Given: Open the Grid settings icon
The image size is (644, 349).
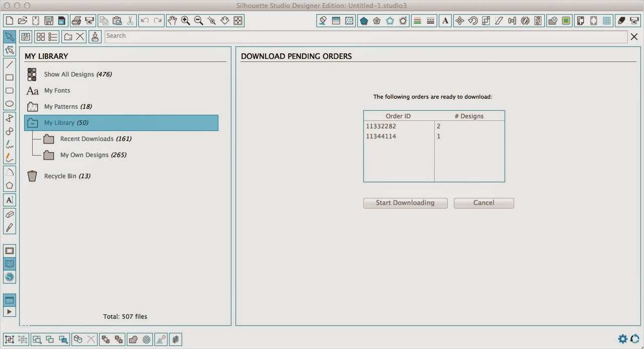Looking at the screenshot, I should click(x=607, y=21).
